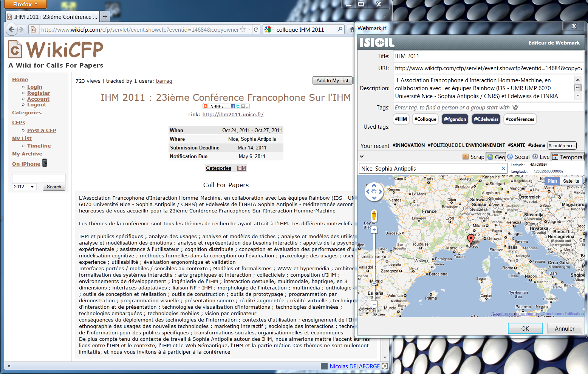The height and width of the screenshot is (374, 588).
Task: Grab the Street View pegman
Action: pos(374,215)
